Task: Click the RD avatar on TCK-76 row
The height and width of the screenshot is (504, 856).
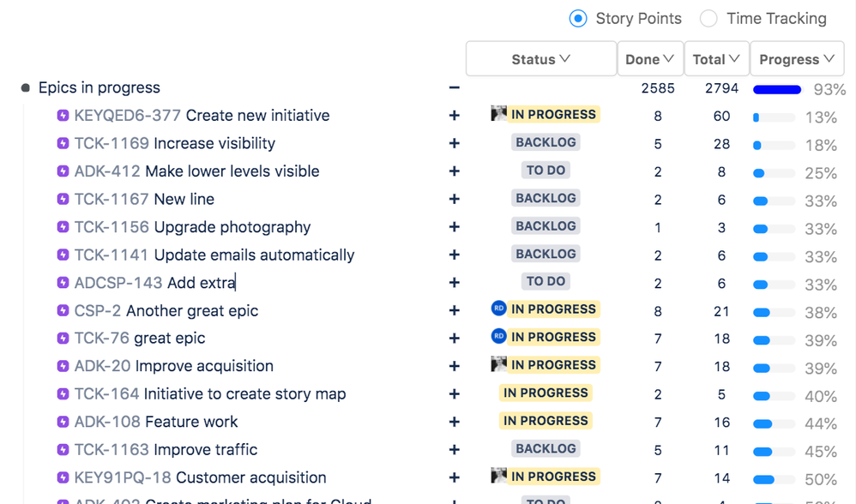Action: [x=498, y=336]
